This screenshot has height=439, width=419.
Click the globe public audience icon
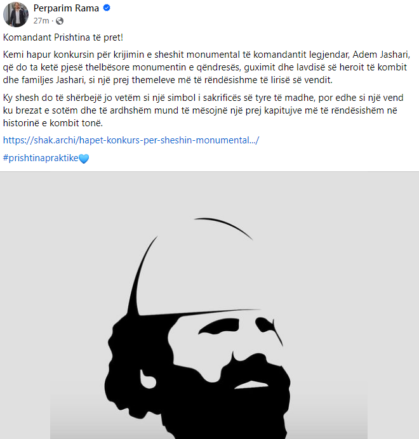[x=60, y=21]
